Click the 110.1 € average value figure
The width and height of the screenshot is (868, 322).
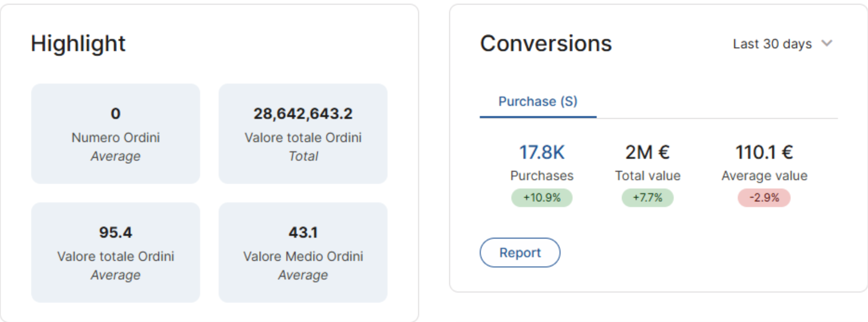tap(764, 152)
